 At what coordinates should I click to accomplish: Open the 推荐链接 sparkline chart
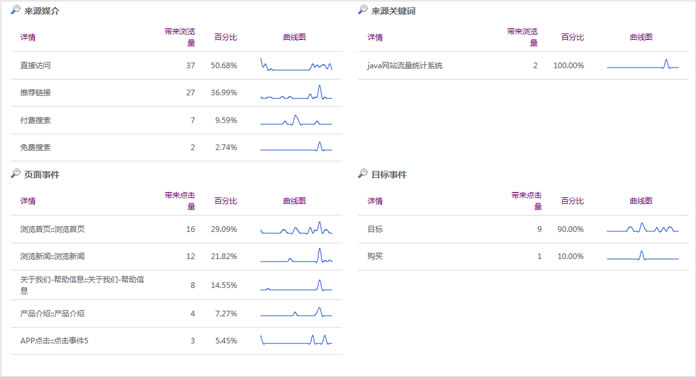[296, 92]
